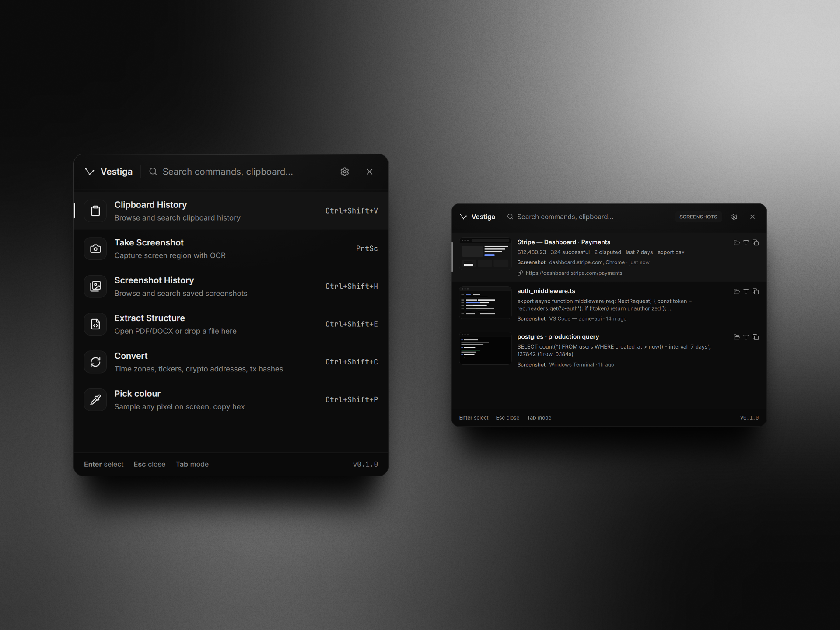The image size is (840, 630).
Task: Click v0.1.0 version in screenshots window footer
Action: click(x=749, y=418)
